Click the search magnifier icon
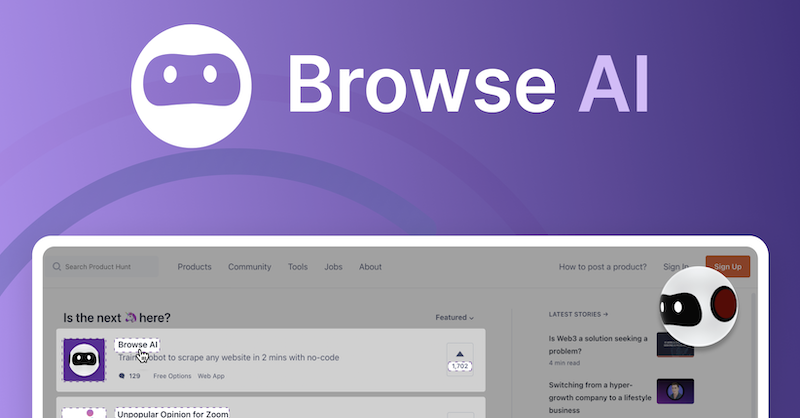Screen dimensions: 800x418 57,266
